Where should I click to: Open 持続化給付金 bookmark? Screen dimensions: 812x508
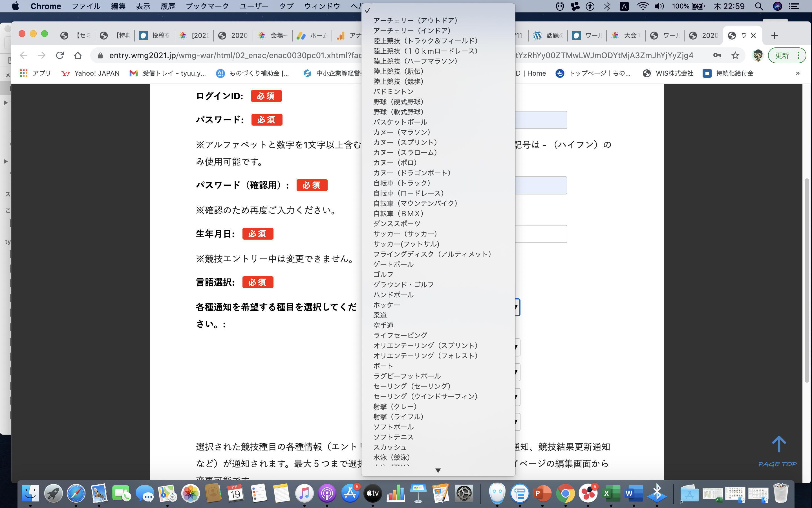click(x=728, y=73)
